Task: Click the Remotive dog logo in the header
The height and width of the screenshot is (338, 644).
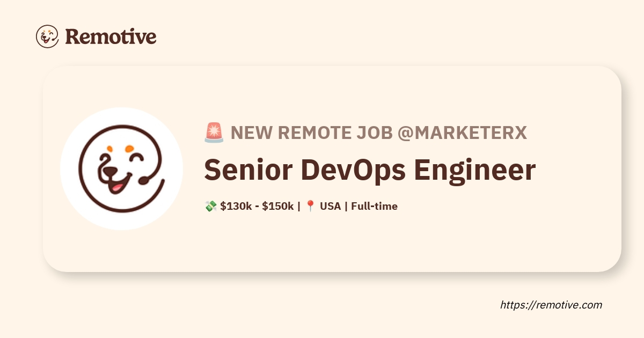Action: [47, 36]
